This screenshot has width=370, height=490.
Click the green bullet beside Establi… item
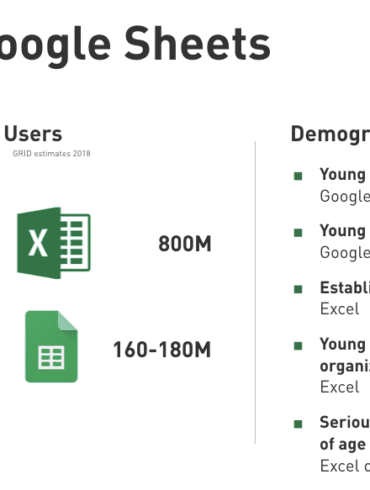pos(298,289)
